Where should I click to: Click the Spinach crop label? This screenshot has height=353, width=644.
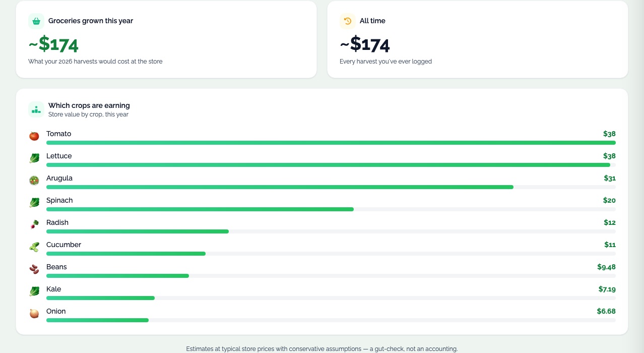click(59, 200)
